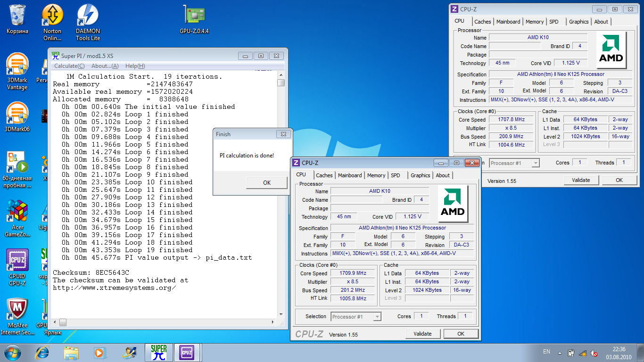
Task: Open the Graphics tab in back CPU-Z window
Action: [579, 22]
